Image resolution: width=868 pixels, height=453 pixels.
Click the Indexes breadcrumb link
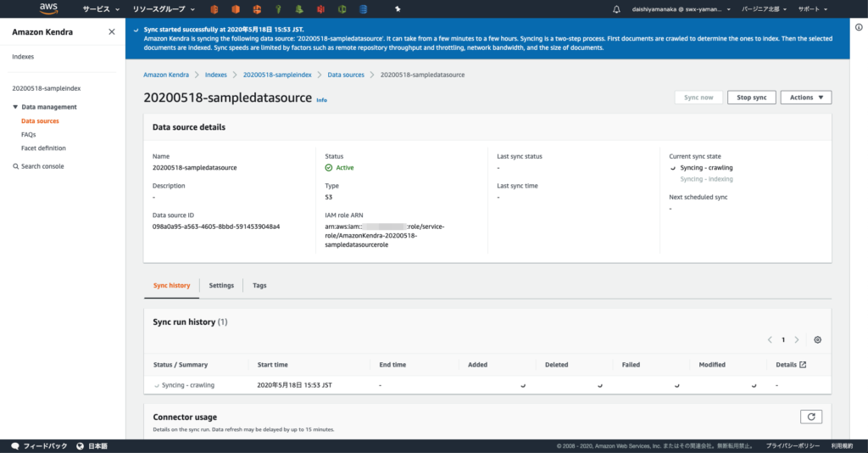[x=215, y=75]
